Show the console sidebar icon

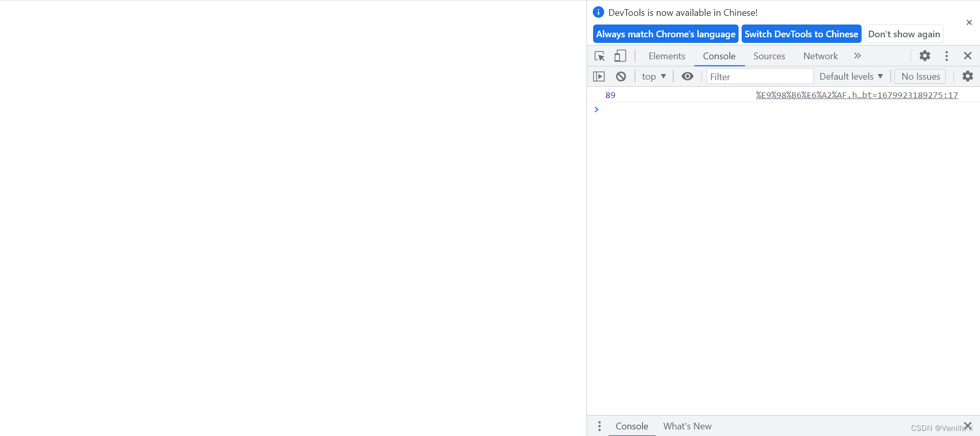click(599, 77)
